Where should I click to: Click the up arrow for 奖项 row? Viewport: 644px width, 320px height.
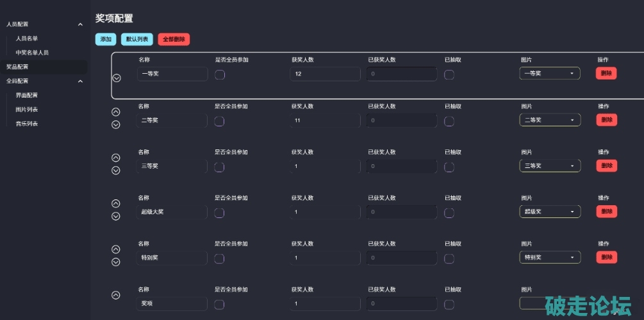click(116, 296)
